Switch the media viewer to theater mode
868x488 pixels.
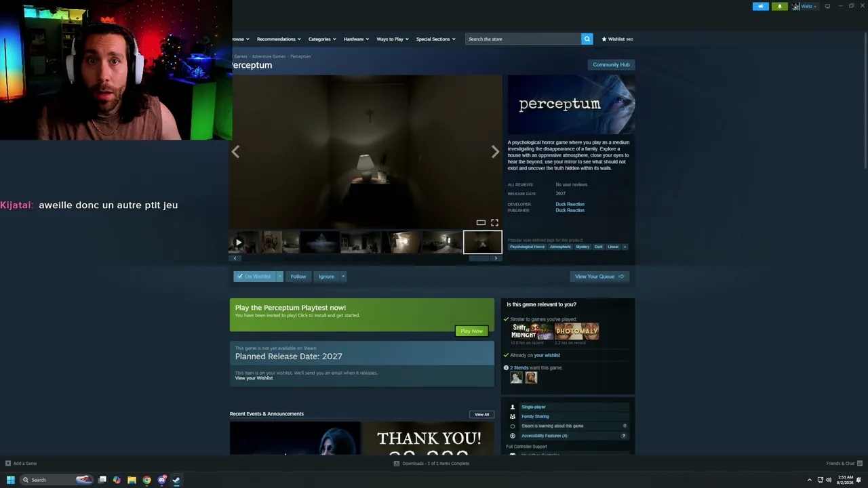tap(481, 222)
